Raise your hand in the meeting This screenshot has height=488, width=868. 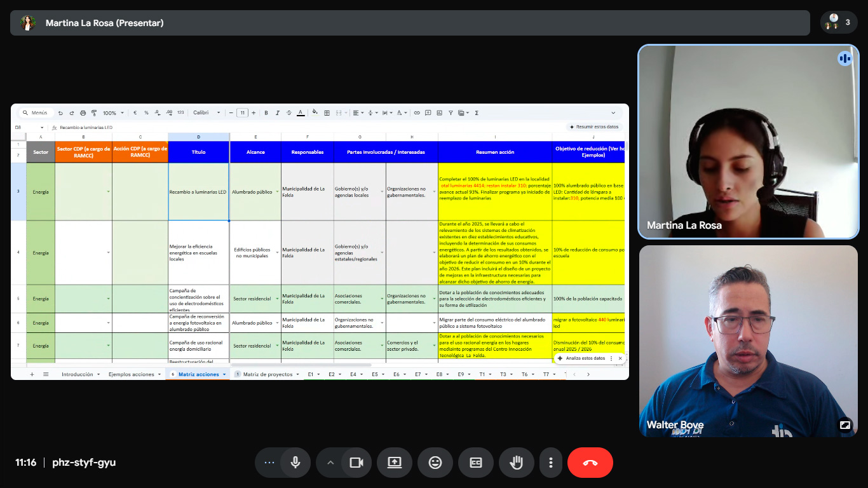[x=516, y=463]
